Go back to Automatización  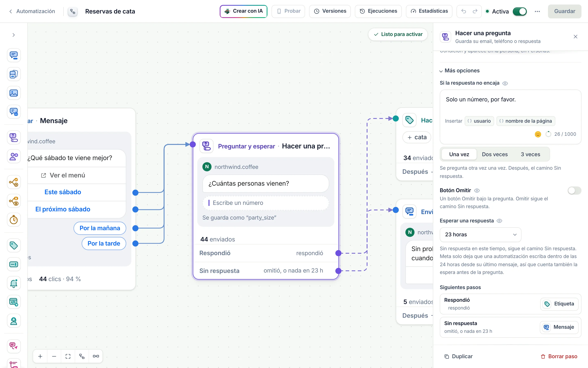pyautogui.click(x=32, y=11)
